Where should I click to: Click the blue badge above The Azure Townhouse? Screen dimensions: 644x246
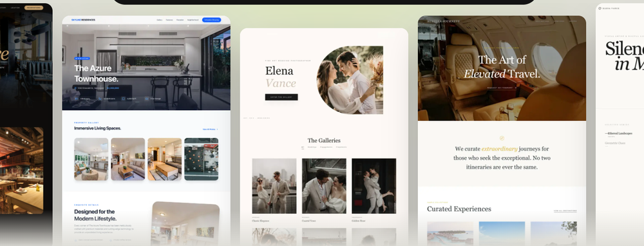click(x=82, y=59)
